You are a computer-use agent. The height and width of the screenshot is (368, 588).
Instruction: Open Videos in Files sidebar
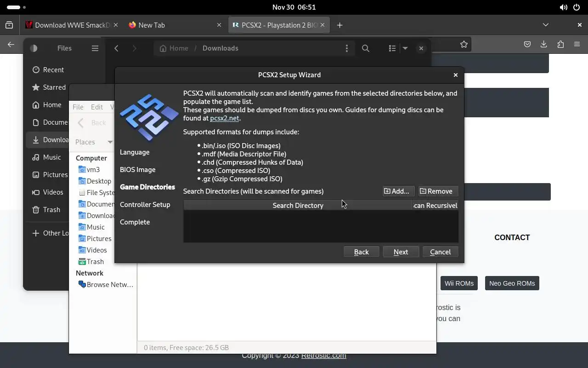pos(48,192)
